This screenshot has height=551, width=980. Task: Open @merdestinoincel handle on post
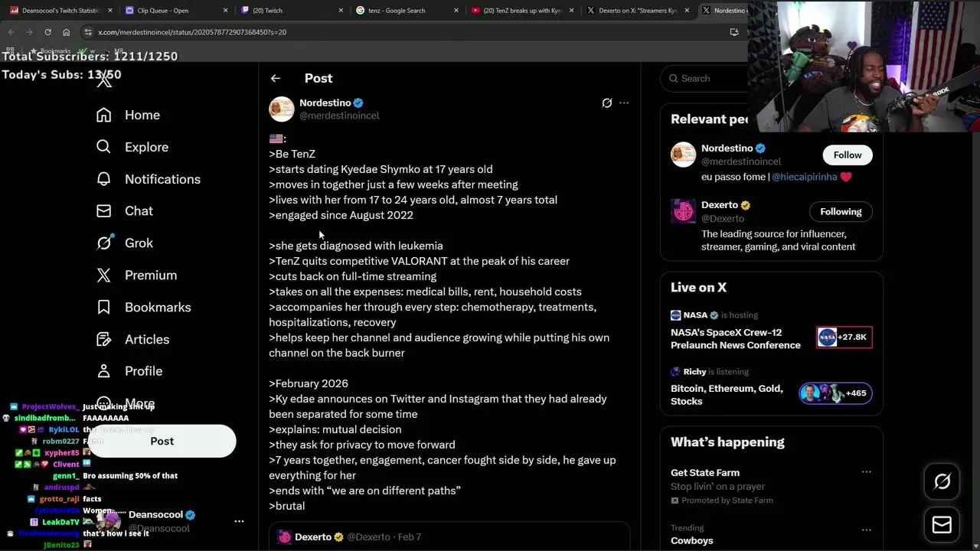click(339, 116)
